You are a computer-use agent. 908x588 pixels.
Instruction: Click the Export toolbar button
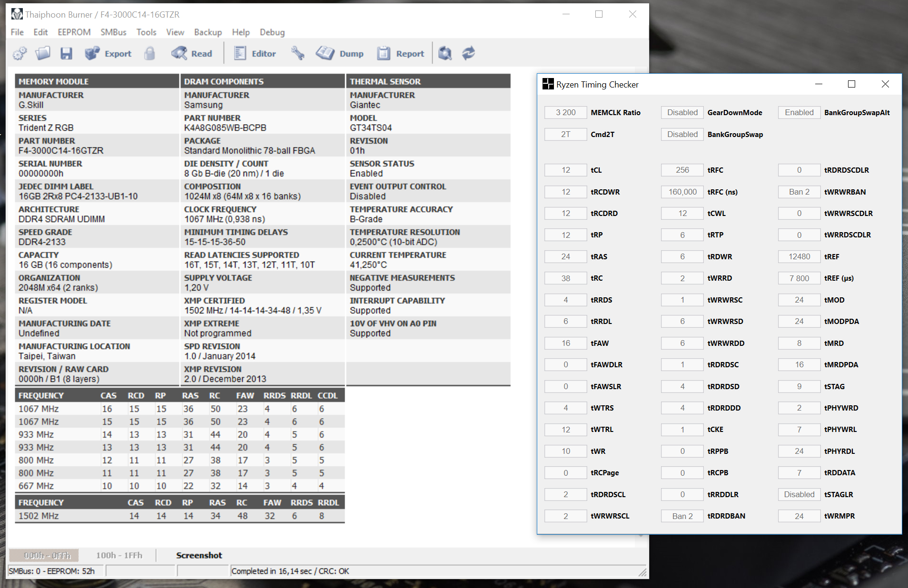(108, 53)
